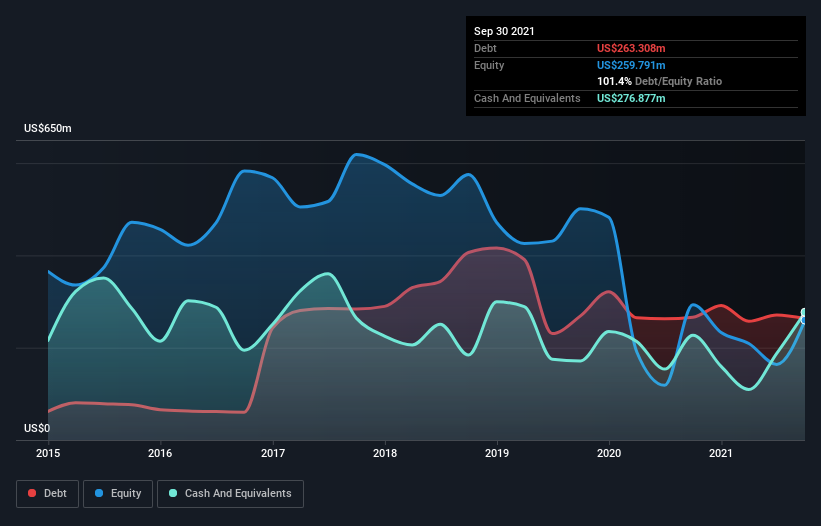821x526 pixels.
Task: Select the 2020 x-axis label
Action: [x=609, y=453]
